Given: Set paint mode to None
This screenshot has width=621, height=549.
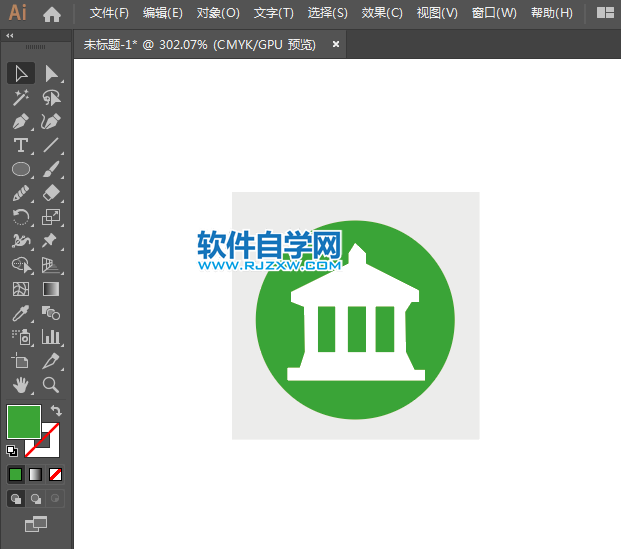Looking at the screenshot, I should pyautogui.click(x=56, y=474).
